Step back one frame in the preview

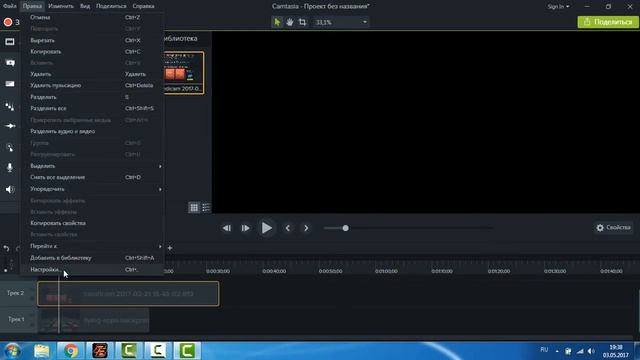pos(227,228)
